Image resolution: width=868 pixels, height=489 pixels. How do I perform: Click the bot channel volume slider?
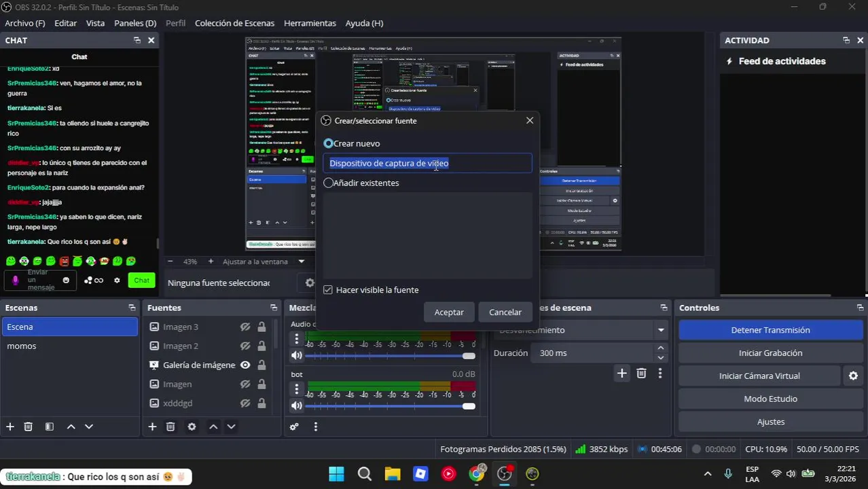[391, 406]
